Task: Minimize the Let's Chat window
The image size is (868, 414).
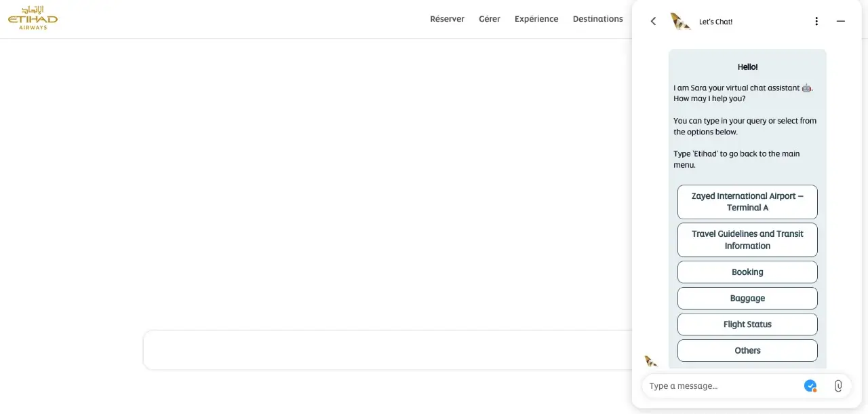Action: tap(841, 21)
